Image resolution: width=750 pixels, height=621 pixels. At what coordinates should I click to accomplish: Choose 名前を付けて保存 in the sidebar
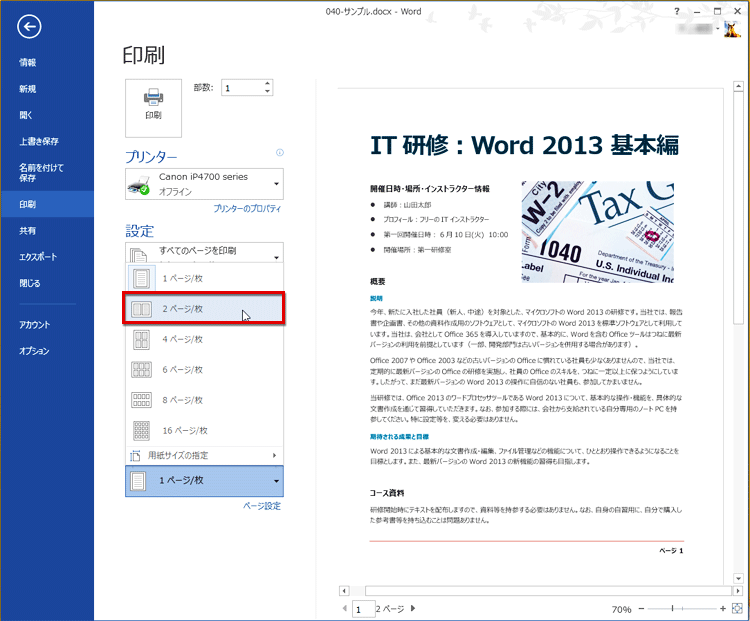click(x=47, y=173)
